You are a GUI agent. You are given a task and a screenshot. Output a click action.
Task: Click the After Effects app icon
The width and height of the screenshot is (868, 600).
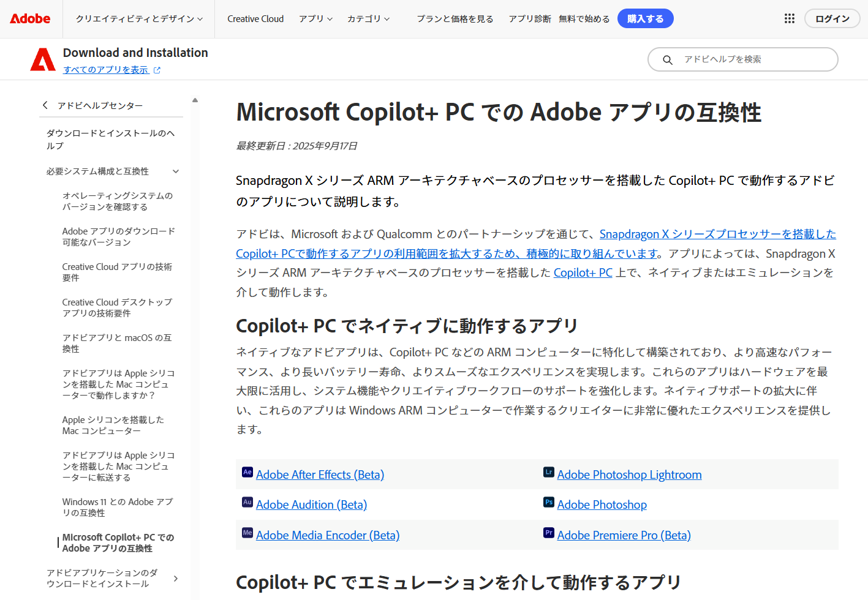tap(247, 472)
